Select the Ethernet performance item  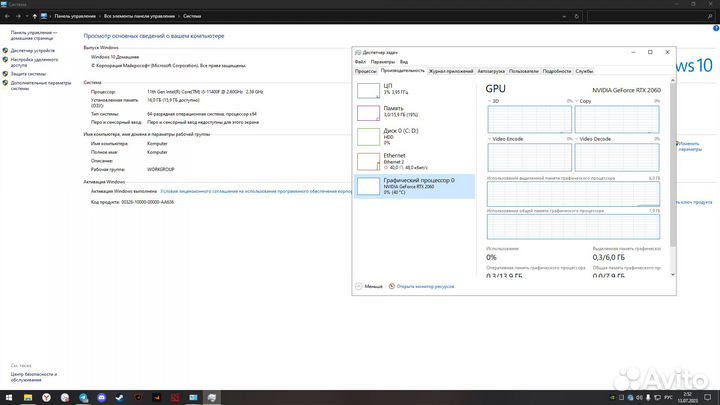click(x=414, y=162)
